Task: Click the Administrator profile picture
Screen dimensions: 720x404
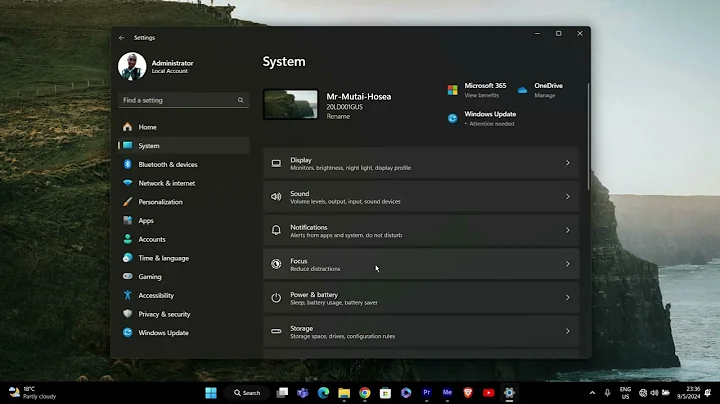Action: coord(132,66)
